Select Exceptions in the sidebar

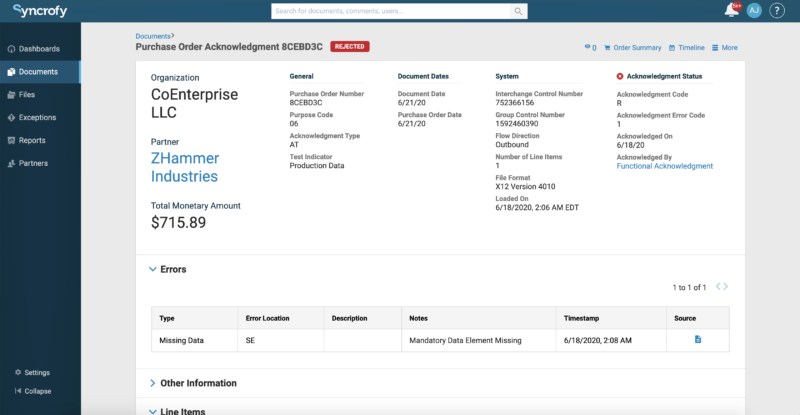click(x=37, y=117)
